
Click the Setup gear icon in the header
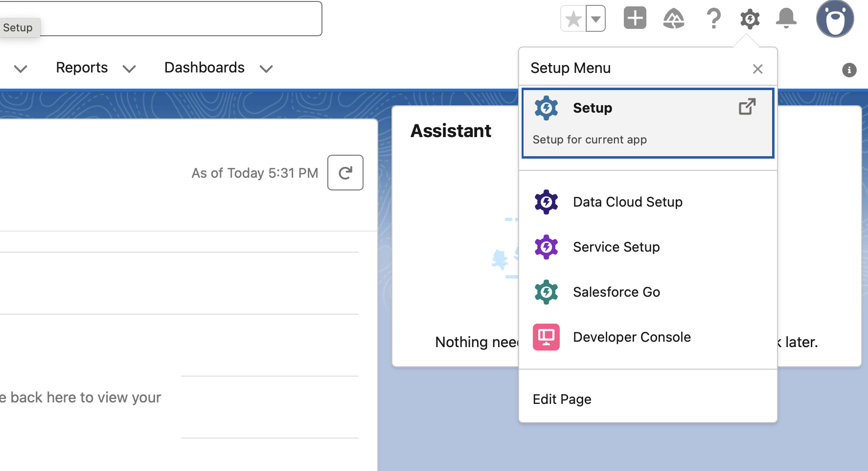click(x=750, y=19)
